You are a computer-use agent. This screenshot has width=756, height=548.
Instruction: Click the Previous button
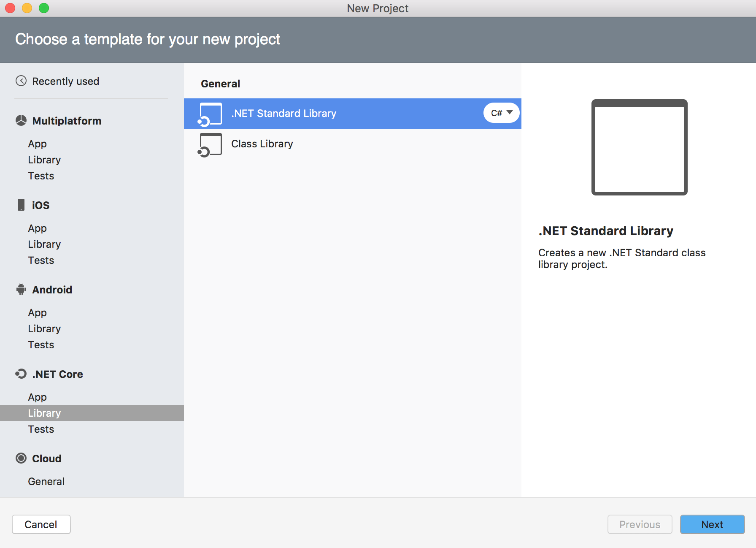click(640, 524)
